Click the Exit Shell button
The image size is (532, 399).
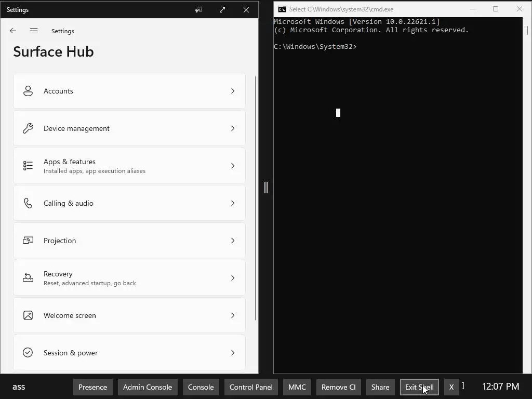pyautogui.click(x=419, y=387)
